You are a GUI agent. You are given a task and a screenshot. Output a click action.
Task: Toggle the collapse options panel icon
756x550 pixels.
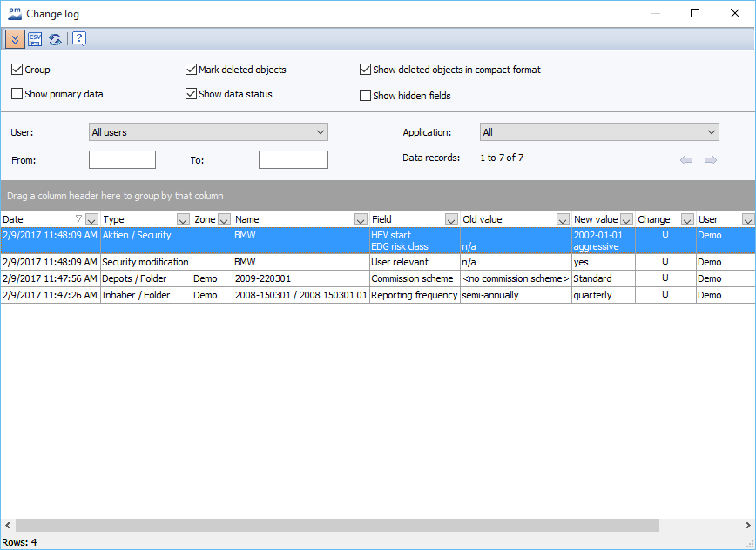click(15, 39)
